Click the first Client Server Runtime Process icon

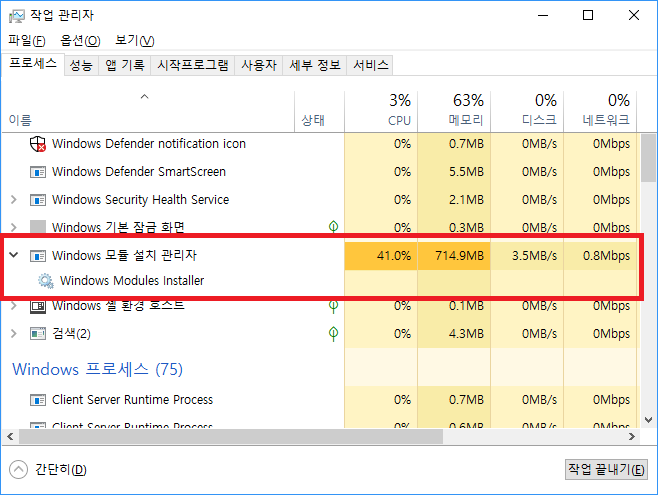tap(38, 400)
